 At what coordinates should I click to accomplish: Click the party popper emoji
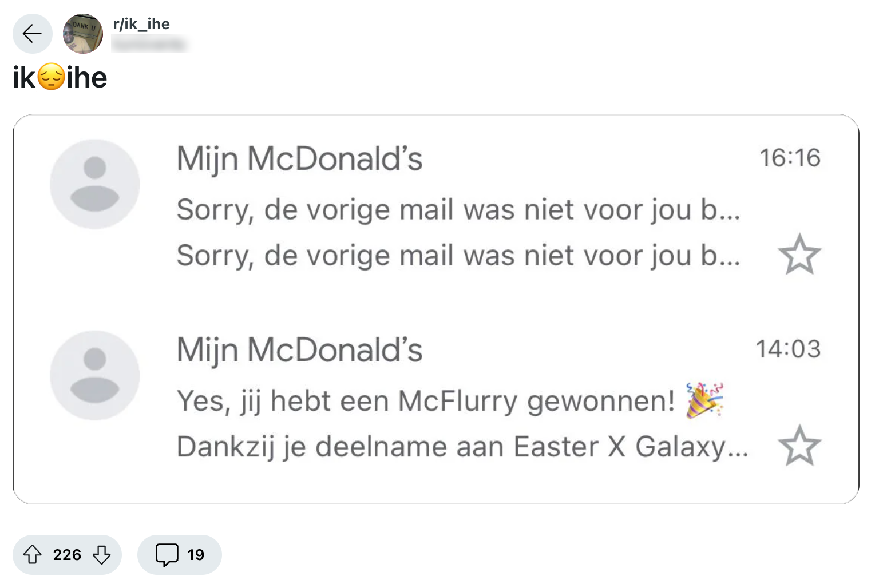704,400
